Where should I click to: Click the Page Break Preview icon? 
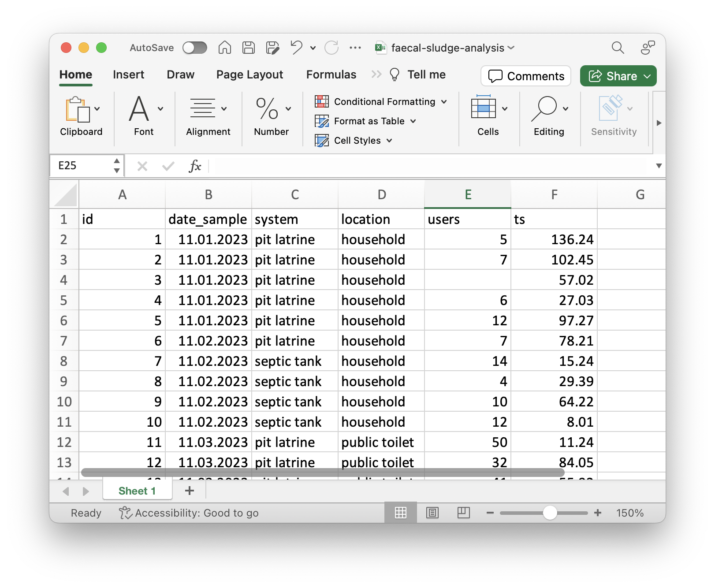click(463, 513)
